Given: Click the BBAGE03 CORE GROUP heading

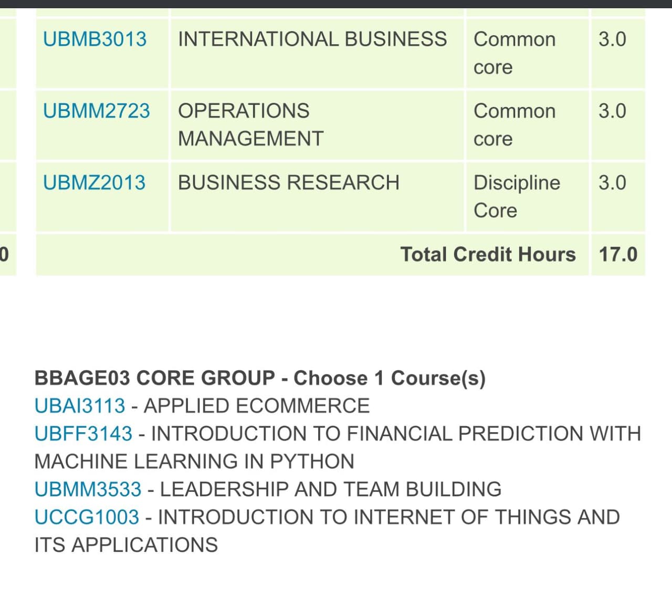Looking at the screenshot, I should click(260, 378).
